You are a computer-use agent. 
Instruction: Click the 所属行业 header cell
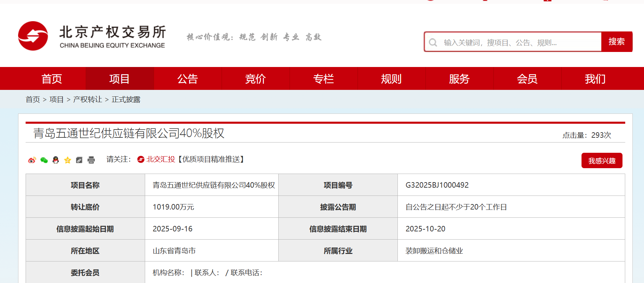[338, 251]
